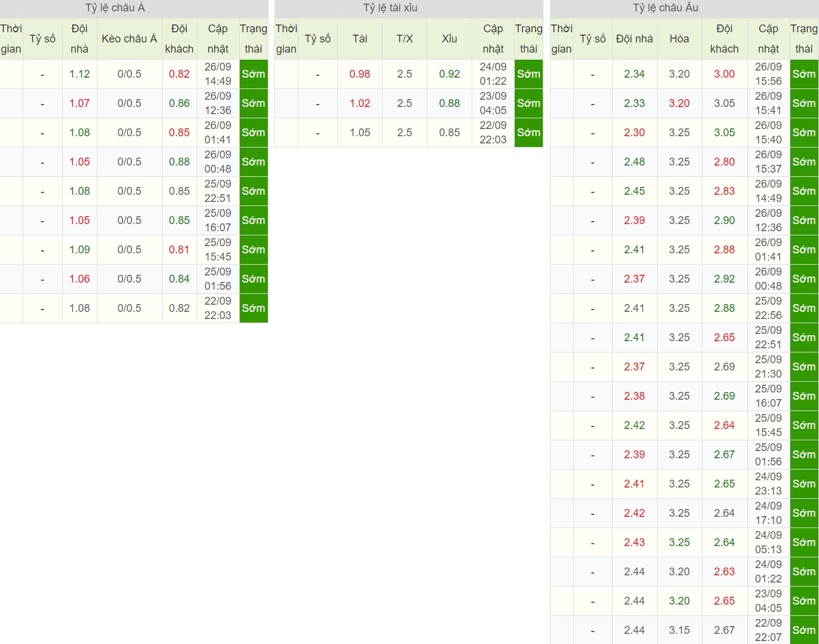Image resolution: width=819 pixels, height=644 pixels.
Task: Click European away odds 2.80
Action: (725, 162)
